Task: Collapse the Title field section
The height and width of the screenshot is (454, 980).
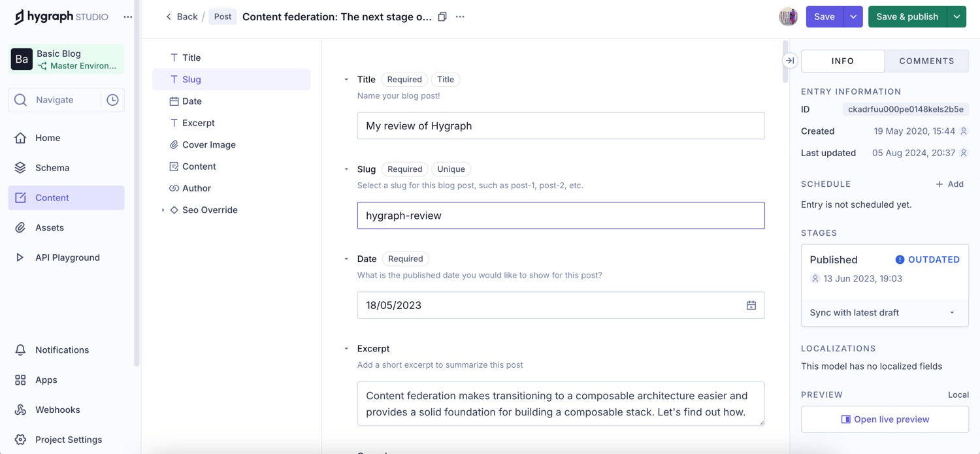Action: pyautogui.click(x=346, y=80)
